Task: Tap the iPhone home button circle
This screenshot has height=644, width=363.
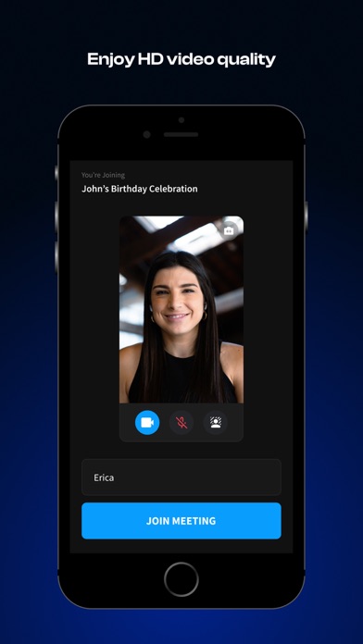Action: pyautogui.click(x=181, y=579)
